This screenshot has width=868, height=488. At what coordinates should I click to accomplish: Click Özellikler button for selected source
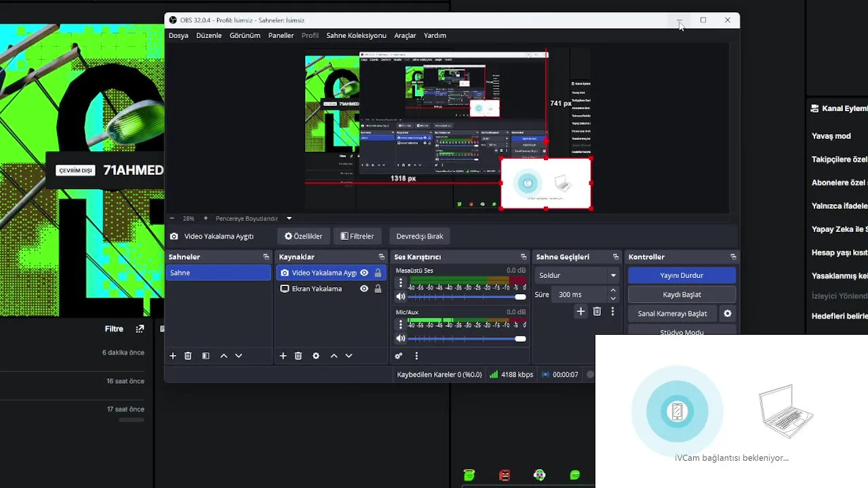[x=304, y=236]
